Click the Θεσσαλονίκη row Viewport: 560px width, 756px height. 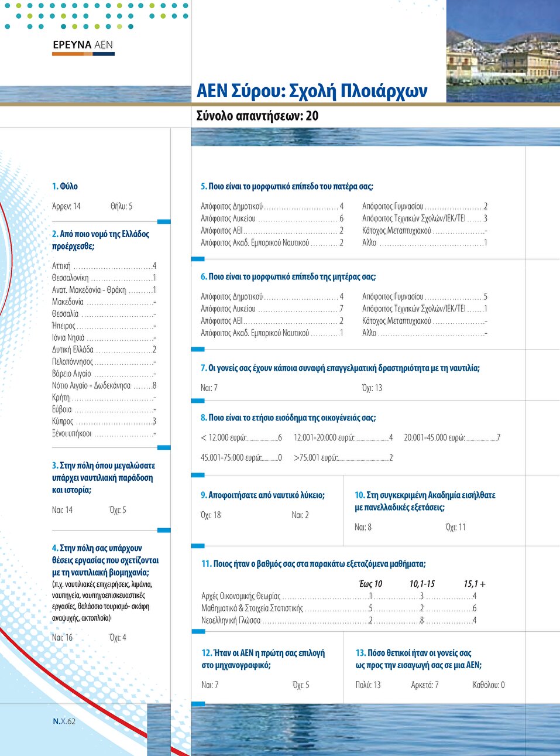tap(104, 278)
